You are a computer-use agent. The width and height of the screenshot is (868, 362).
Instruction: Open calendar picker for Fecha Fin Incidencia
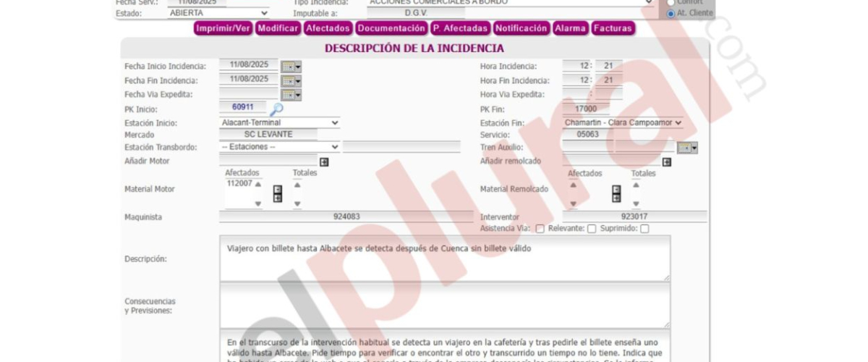click(290, 81)
